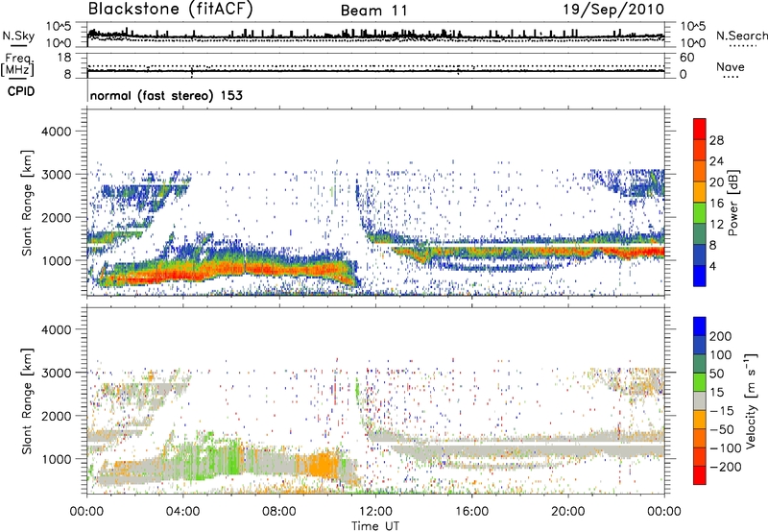
Task: Click the gray segment of velocity colorbar
Action: pyautogui.click(x=700, y=400)
